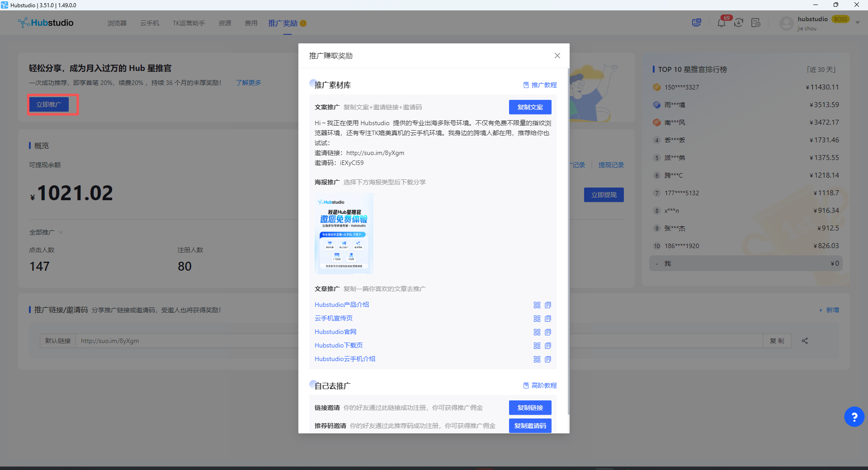
Task: Copy the Hubstudio云手机介绍 article link
Action: (548, 359)
